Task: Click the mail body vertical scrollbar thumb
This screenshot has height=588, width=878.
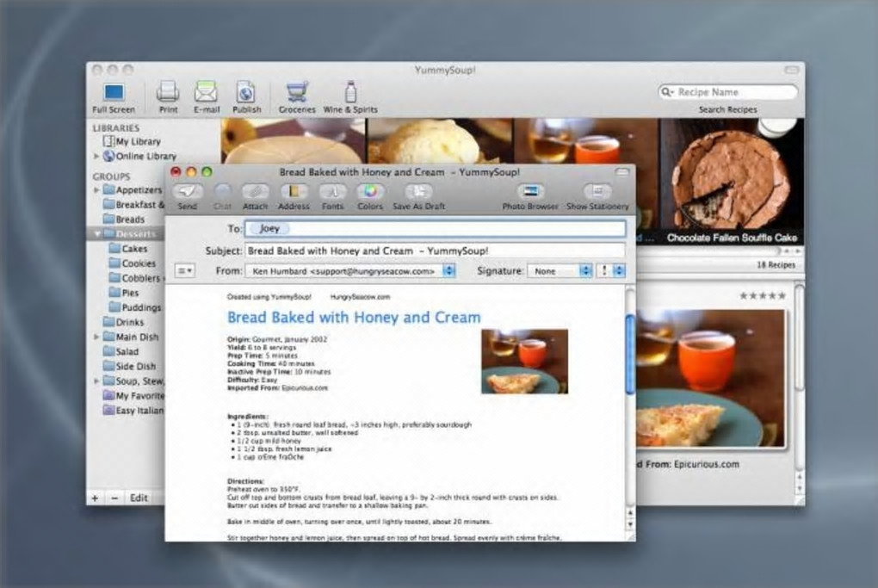Action: (x=630, y=354)
